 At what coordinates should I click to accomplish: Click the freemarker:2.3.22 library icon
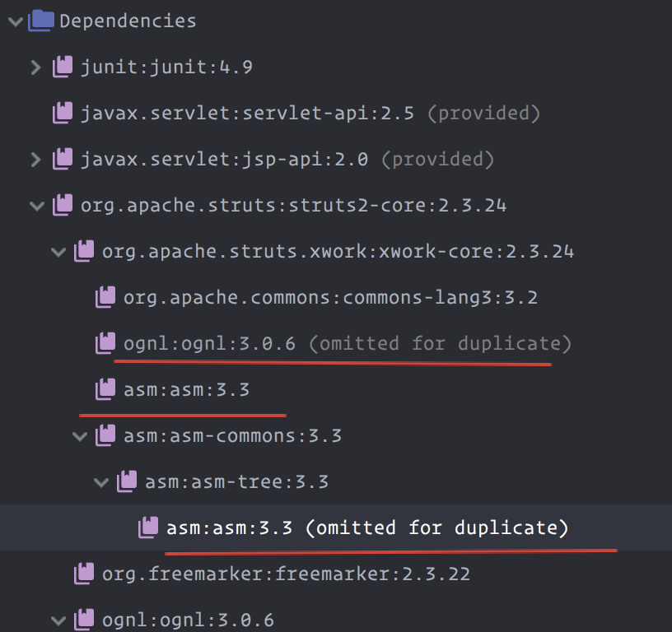[84, 574]
